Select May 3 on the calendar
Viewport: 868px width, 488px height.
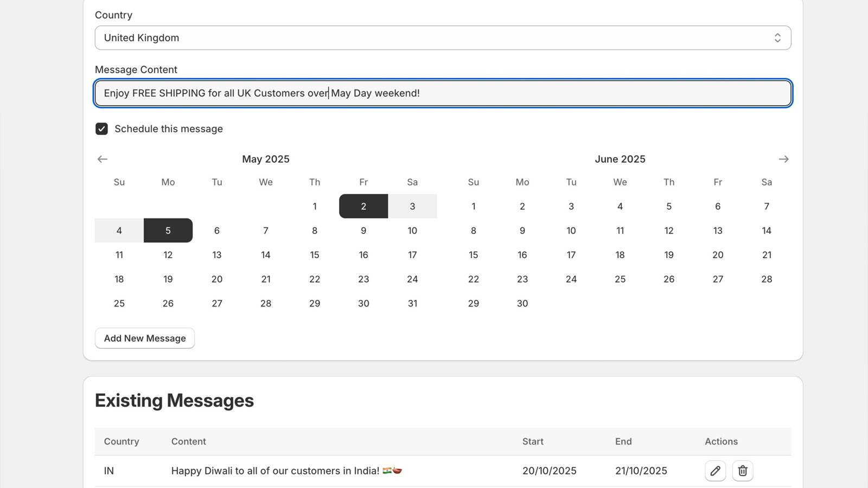pyautogui.click(x=412, y=206)
